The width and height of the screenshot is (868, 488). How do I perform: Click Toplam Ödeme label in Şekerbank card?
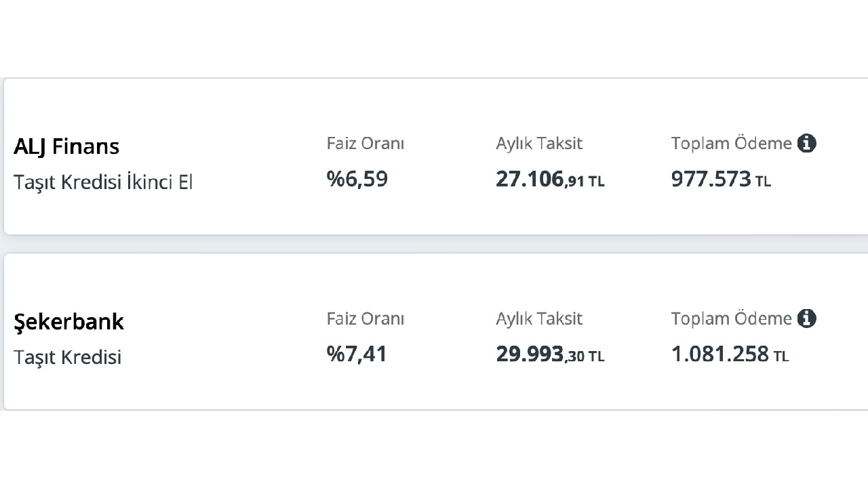click(732, 318)
